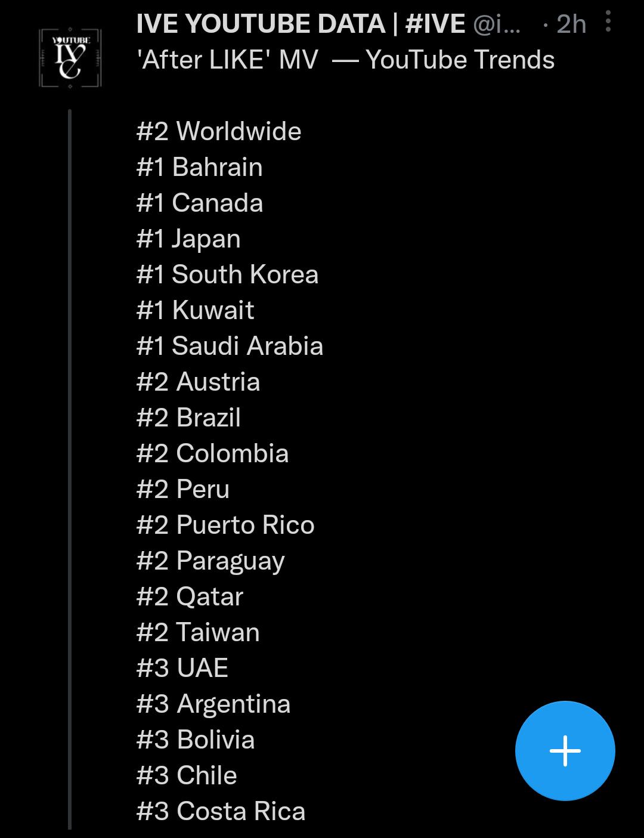
Task: Tap the #3 Costa Rica entry
Action: [x=221, y=811]
